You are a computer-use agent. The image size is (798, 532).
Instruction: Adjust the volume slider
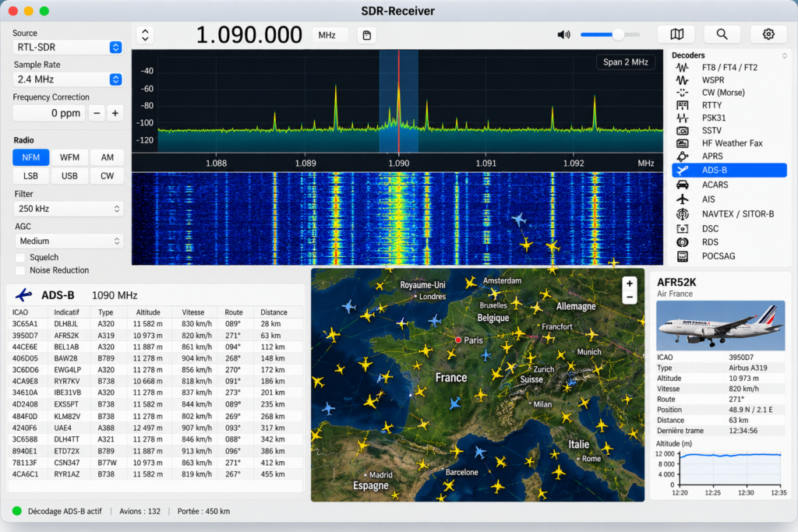610,34
